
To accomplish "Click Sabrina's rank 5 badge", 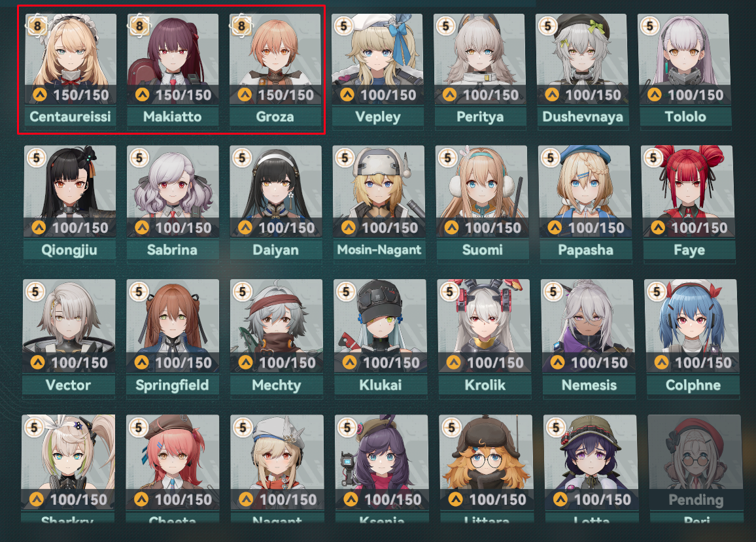I will pyautogui.click(x=139, y=158).
